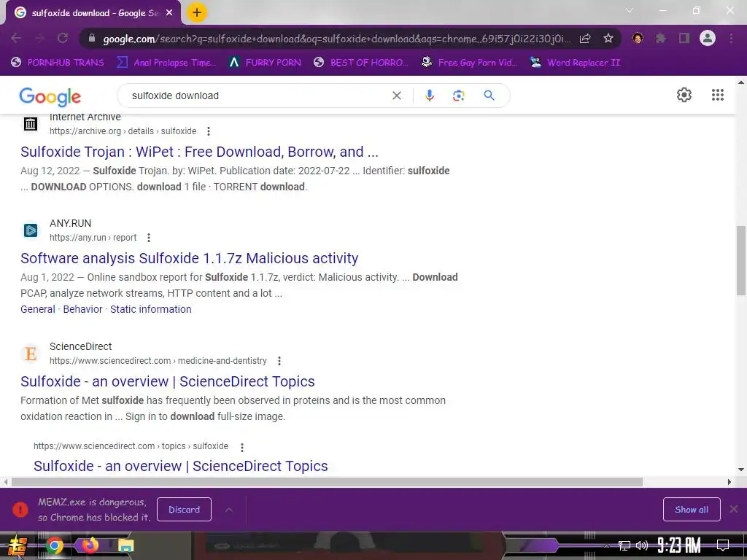
Task: Open the notification center icon
Action: [x=723, y=545]
